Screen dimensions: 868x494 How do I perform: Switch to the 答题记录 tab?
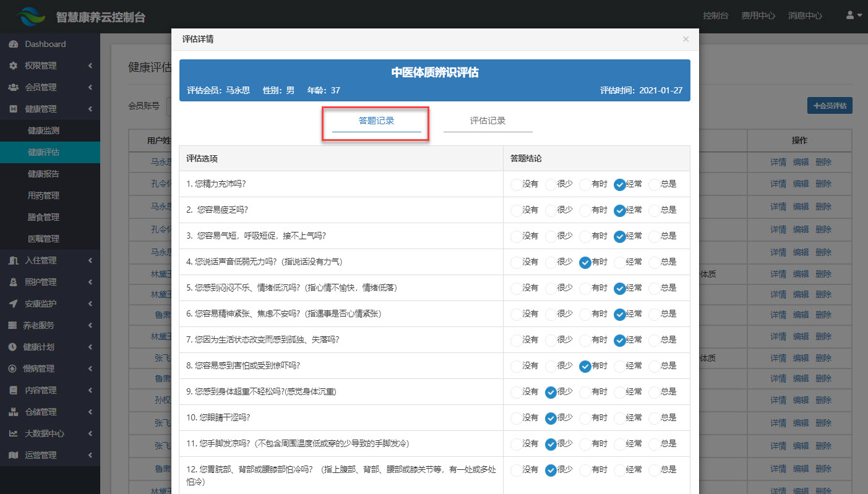376,121
